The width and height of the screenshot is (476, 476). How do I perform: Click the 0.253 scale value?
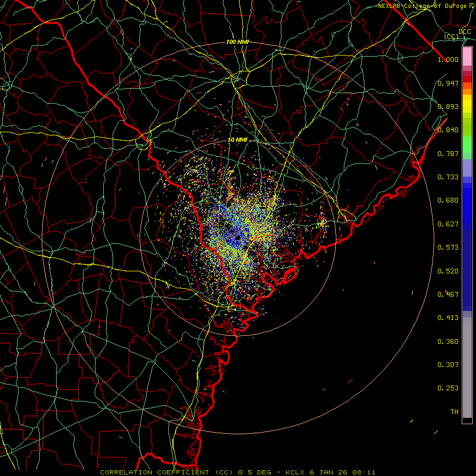pyautogui.click(x=448, y=388)
